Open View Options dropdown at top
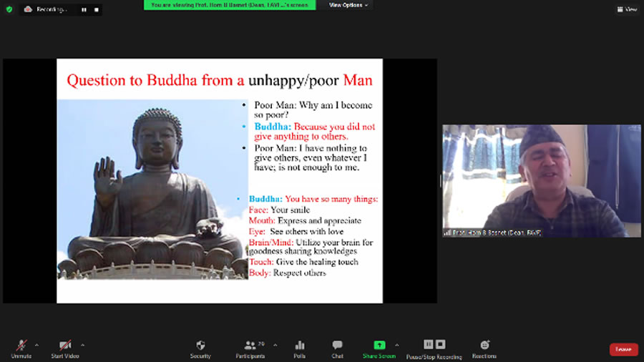The height and width of the screenshot is (362, 644). point(348,5)
